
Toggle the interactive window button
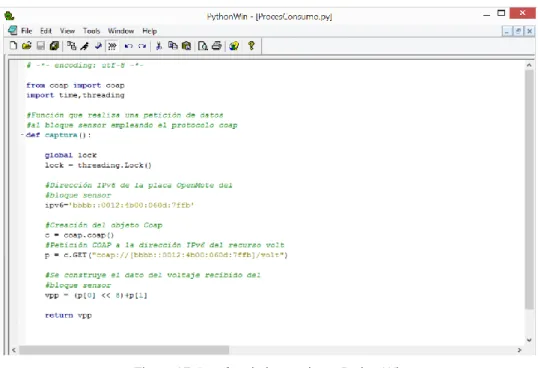click(112, 46)
